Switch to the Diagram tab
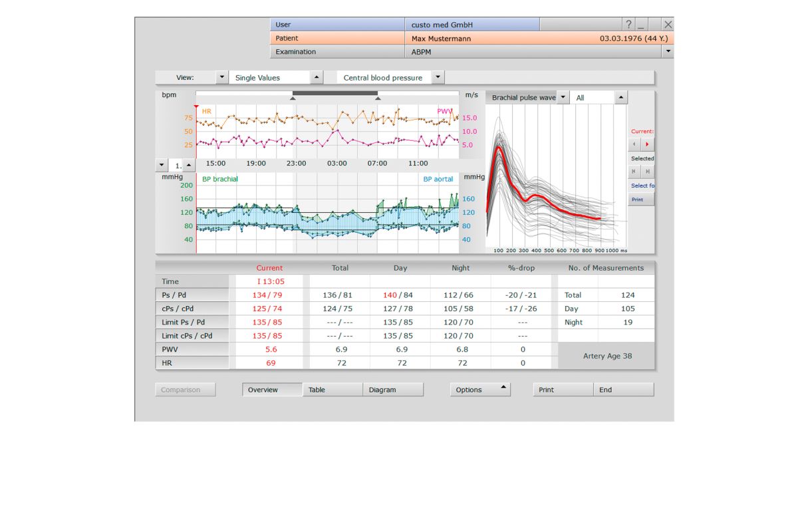This screenshot has height=532, width=798. click(x=393, y=390)
